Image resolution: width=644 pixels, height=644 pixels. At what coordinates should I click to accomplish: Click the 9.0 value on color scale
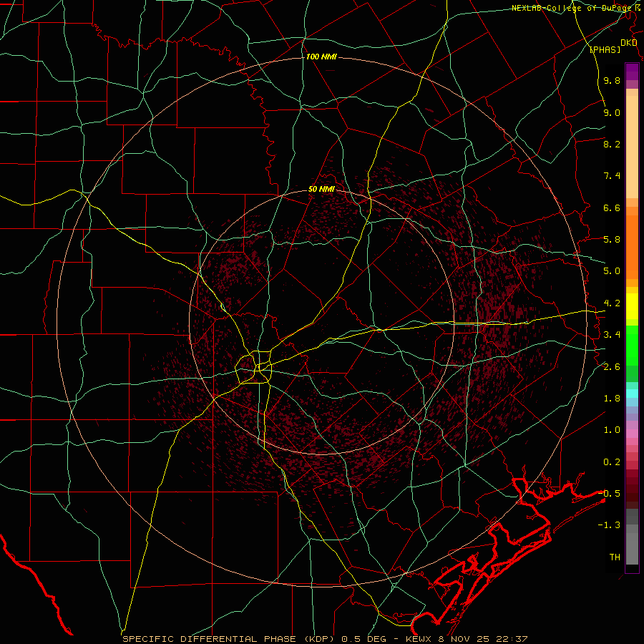point(612,112)
